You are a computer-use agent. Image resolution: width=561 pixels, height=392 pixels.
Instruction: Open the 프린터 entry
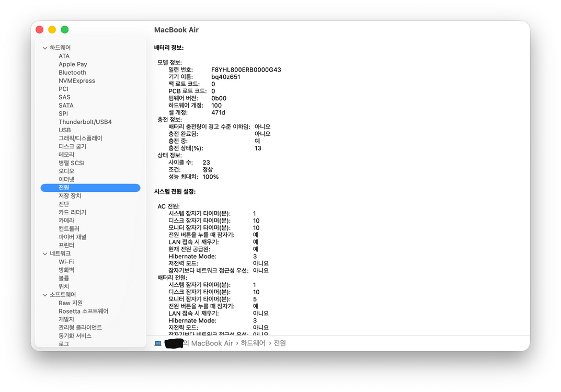(x=66, y=245)
